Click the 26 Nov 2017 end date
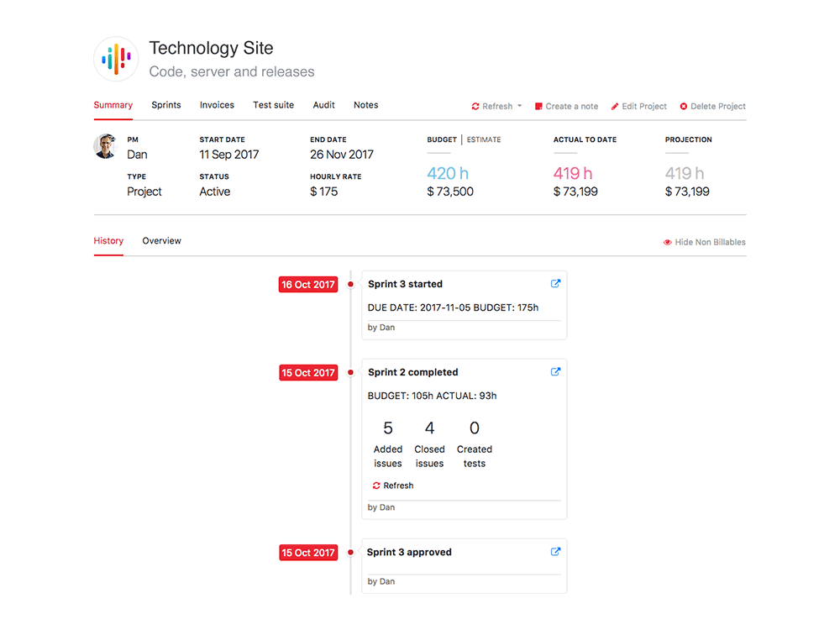Viewport: 840px width, 630px height. pyautogui.click(x=342, y=155)
